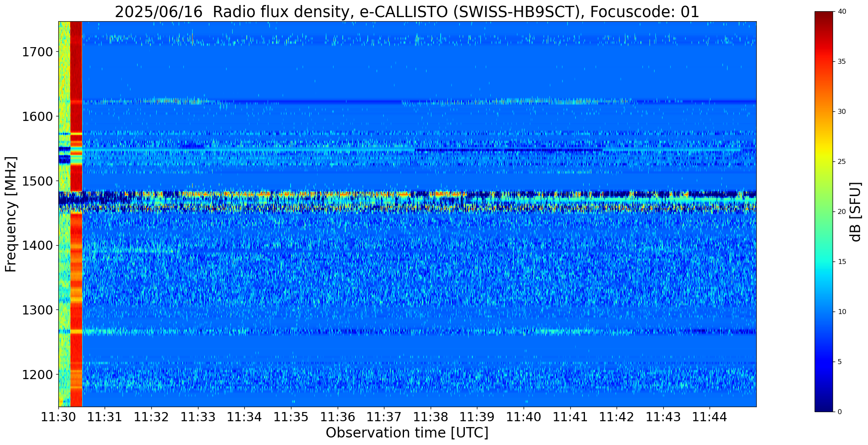Click the 'Observation time [UTC]' x-axis label
Screen dimensions: 868x445
(407, 433)
